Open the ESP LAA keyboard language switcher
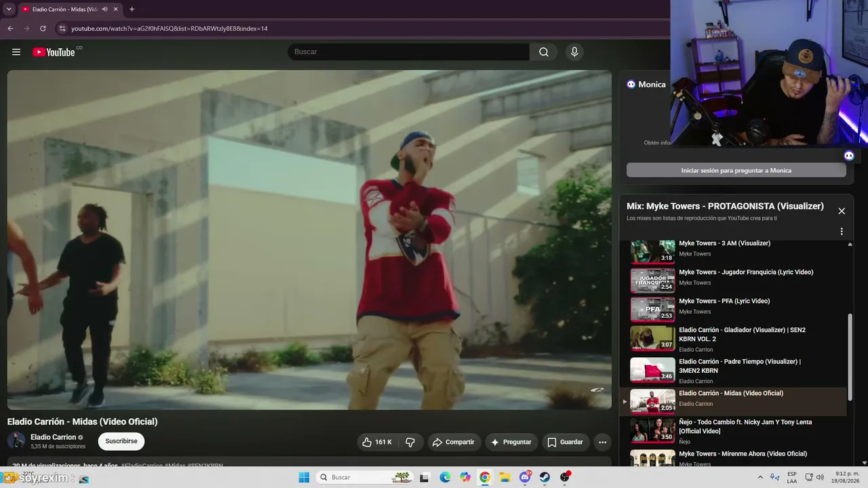The height and width of the screenshot is (488, 868). click(792, 477)
